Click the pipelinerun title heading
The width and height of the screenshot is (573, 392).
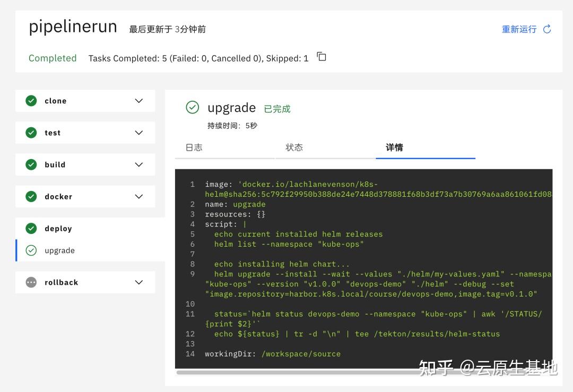pyautogui.click(x=73, y=27)
